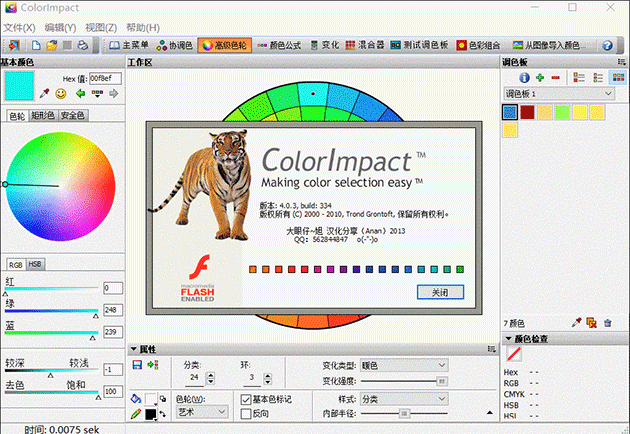Click the 绿 value field showing 248
630x434 pixels.
[113, 310]
